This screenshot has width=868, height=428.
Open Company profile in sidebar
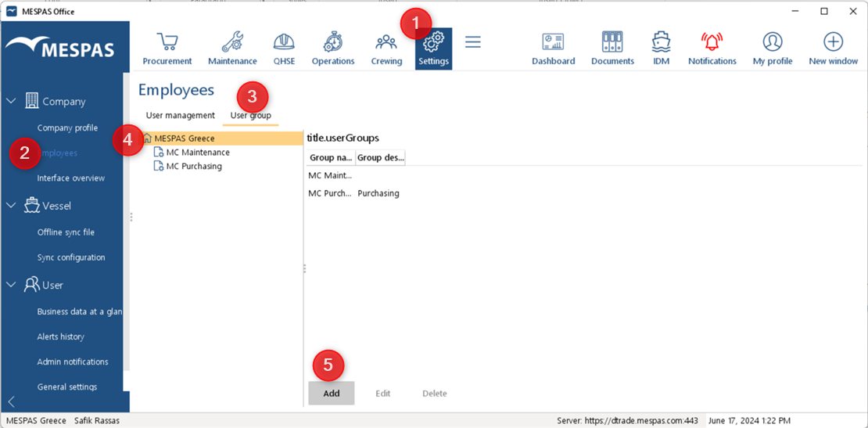coord(67,128)
